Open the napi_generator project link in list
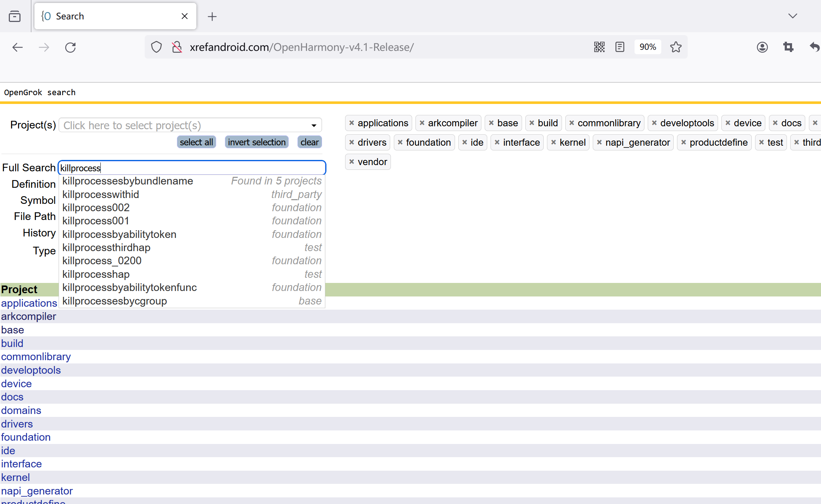This screenshot has width=821, height=504. (x=37, y=491)
